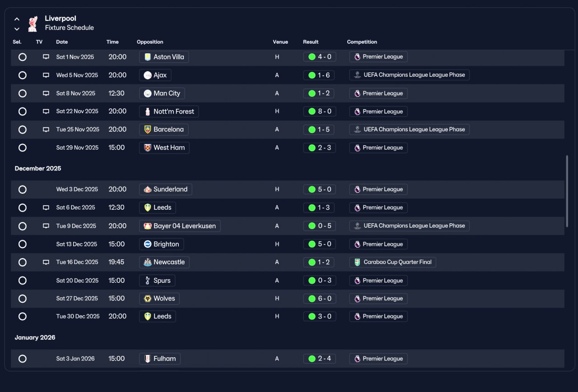This screenshot has height=392, width=578.
Task: Select the Wolves fixture radio button
Action: tap(23, 299)
